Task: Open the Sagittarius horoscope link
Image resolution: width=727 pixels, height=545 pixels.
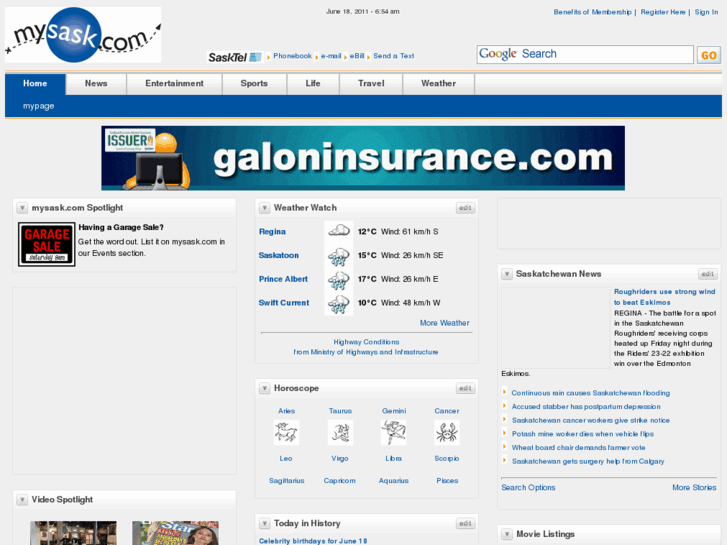Action: pos(287,481)
